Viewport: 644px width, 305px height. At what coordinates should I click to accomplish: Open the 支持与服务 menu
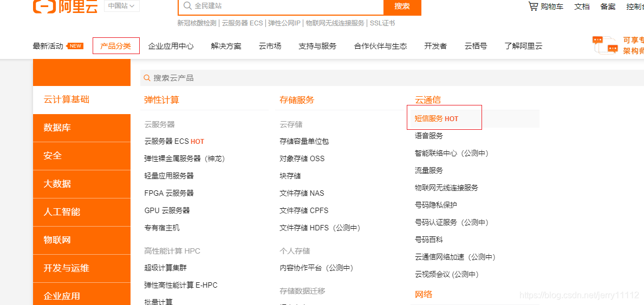tap(317, 46)
